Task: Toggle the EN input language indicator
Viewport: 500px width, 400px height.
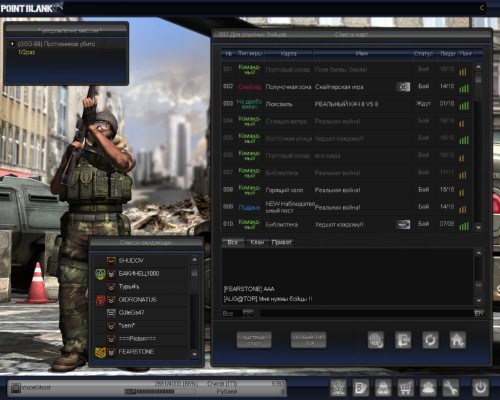Action: (x=479, y=313)
